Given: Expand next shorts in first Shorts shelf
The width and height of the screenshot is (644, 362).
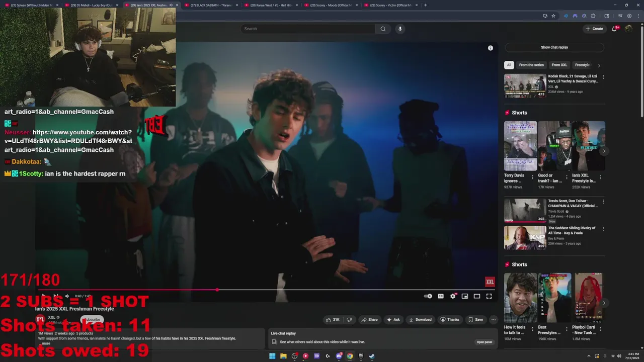Looking at the screenshot, I should pos(604,151).
